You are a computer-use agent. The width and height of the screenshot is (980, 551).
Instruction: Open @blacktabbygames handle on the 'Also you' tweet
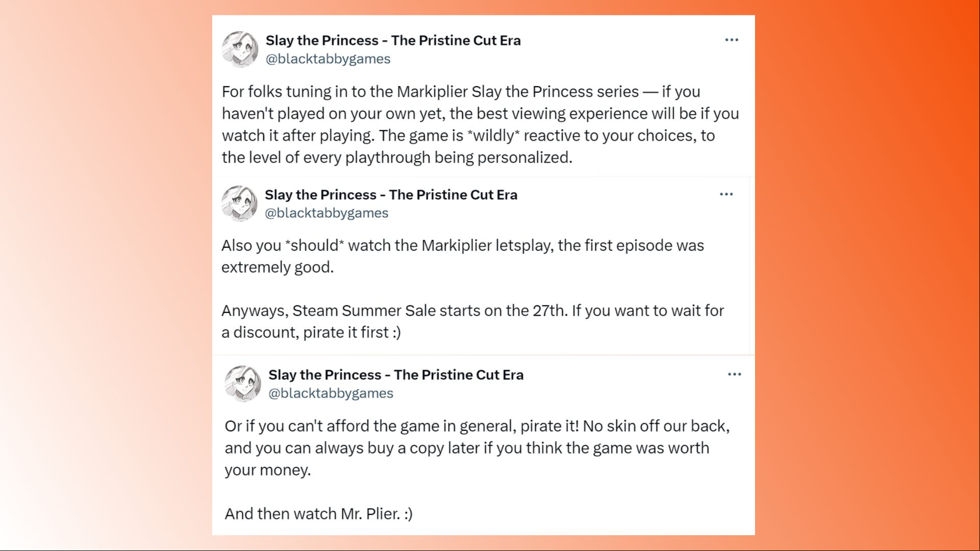point(326,213)
